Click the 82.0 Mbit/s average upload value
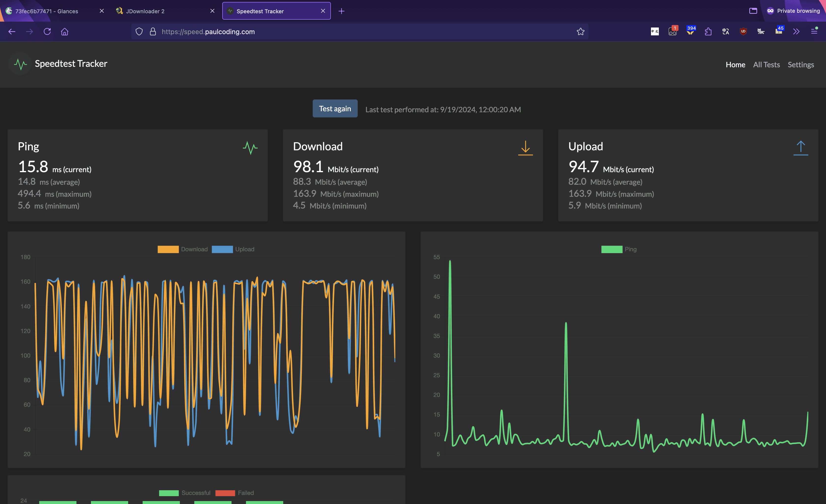The width and height of the screenshot is (826, 504). [605, 182]
